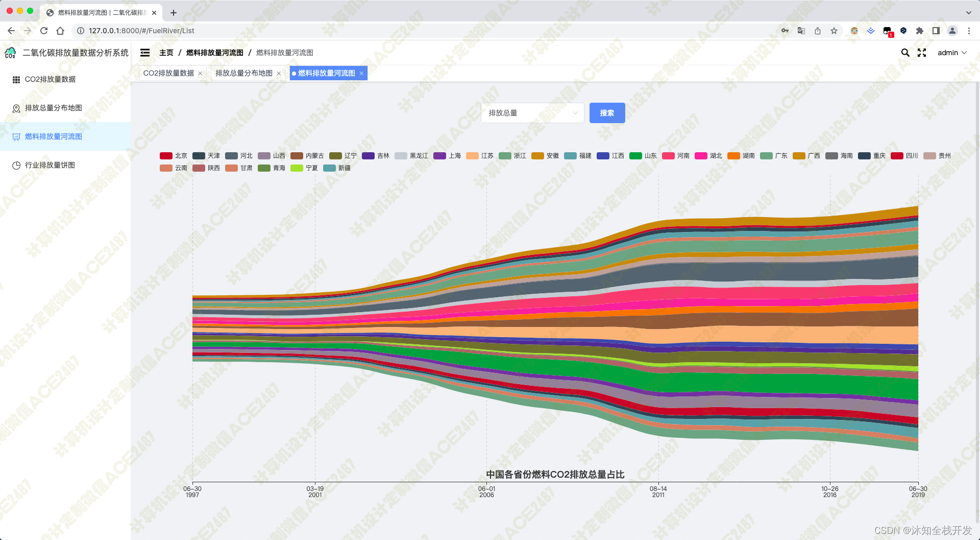Open the header search magnifier icon
980x540 pixels.
[x=905, y=53]
